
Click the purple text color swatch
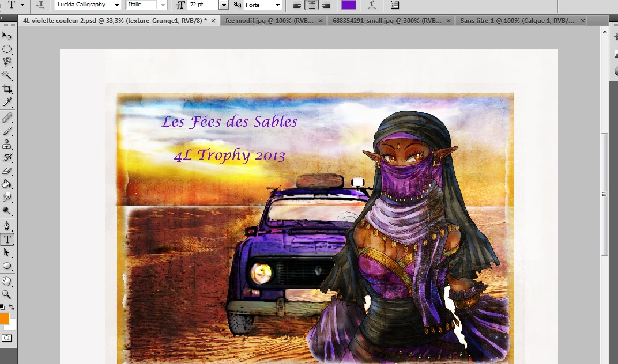click(348, 5)
